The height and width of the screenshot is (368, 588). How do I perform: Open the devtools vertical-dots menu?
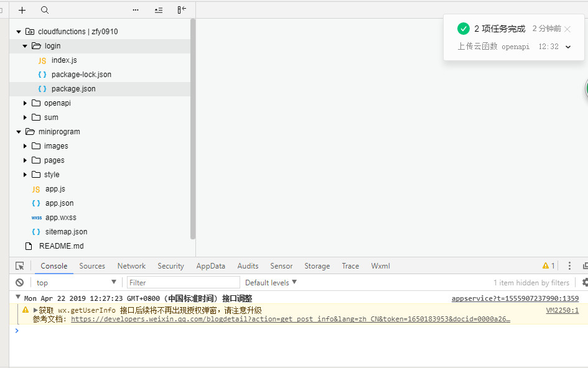pos(569,265)
